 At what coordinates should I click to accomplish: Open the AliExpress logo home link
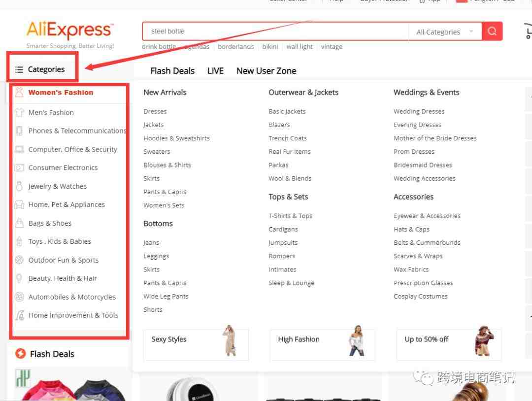(x=70, y=31)
